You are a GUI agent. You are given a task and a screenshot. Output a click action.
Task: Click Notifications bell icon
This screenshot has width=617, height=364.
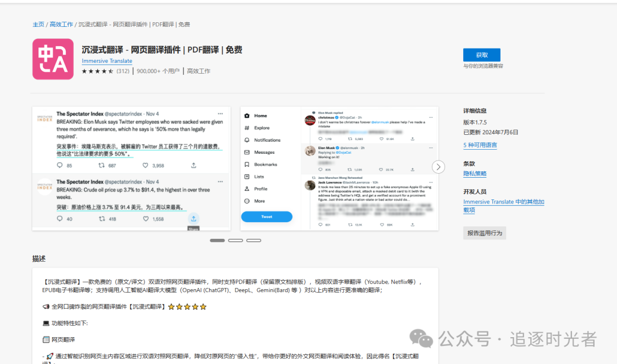(x=247, y=140)
